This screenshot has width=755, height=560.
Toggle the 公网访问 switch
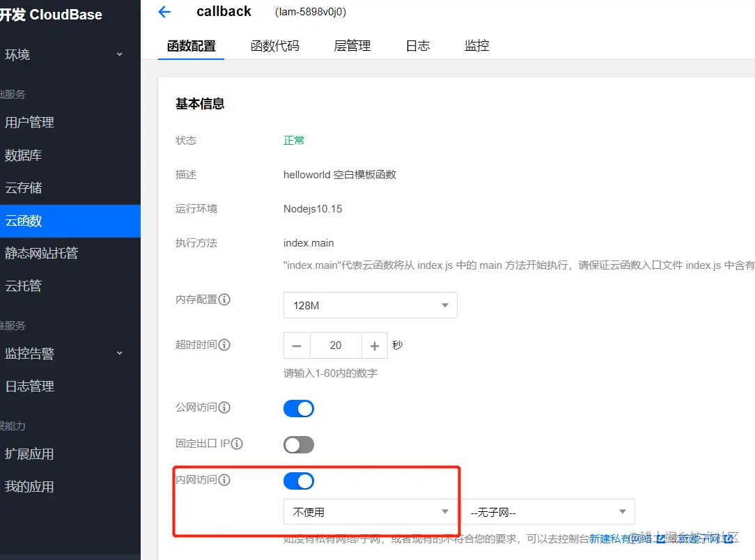click(x=299, y=409)
